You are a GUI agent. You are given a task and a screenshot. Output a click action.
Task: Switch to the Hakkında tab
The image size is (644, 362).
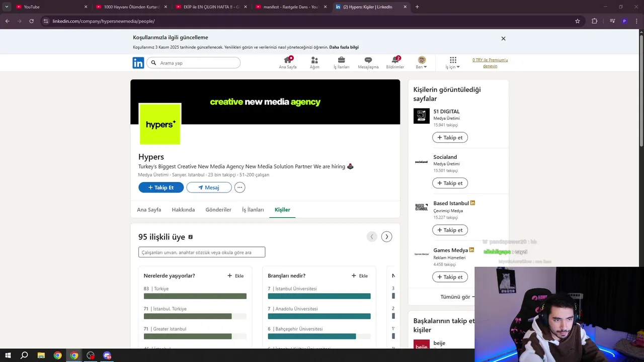click(x=183, y=210)
